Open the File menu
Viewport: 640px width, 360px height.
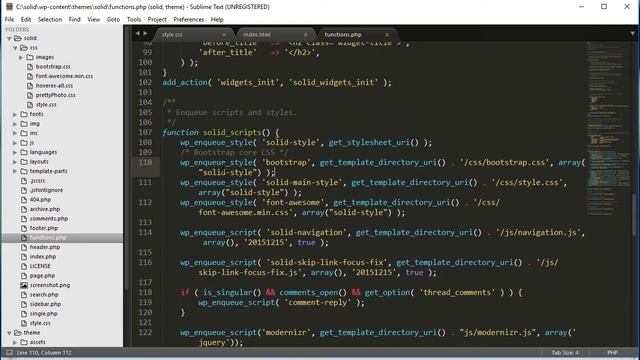coord(9,19)
